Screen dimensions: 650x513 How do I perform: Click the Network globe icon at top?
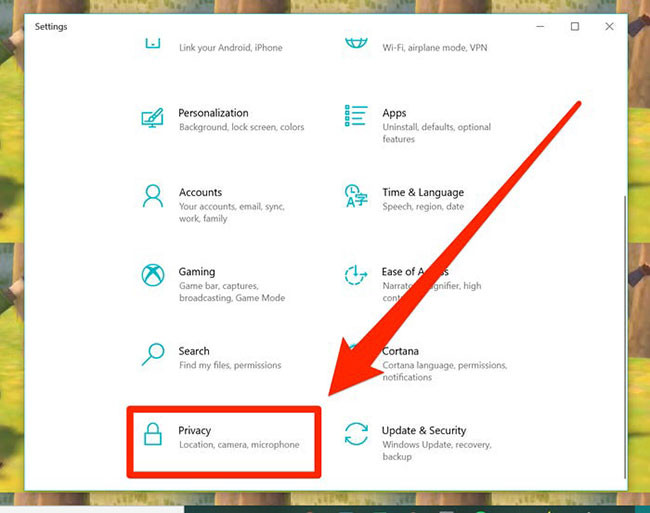(356, 43)
